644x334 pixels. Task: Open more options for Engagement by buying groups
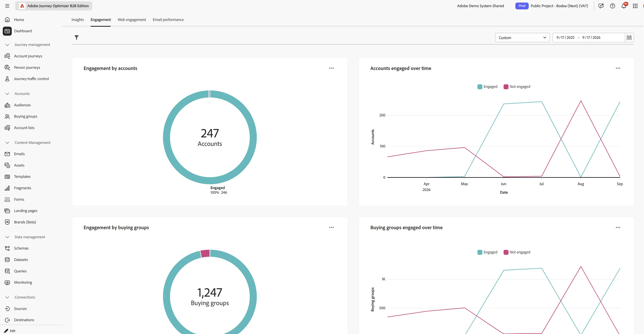pyautogui.click(x=331, y=228)
